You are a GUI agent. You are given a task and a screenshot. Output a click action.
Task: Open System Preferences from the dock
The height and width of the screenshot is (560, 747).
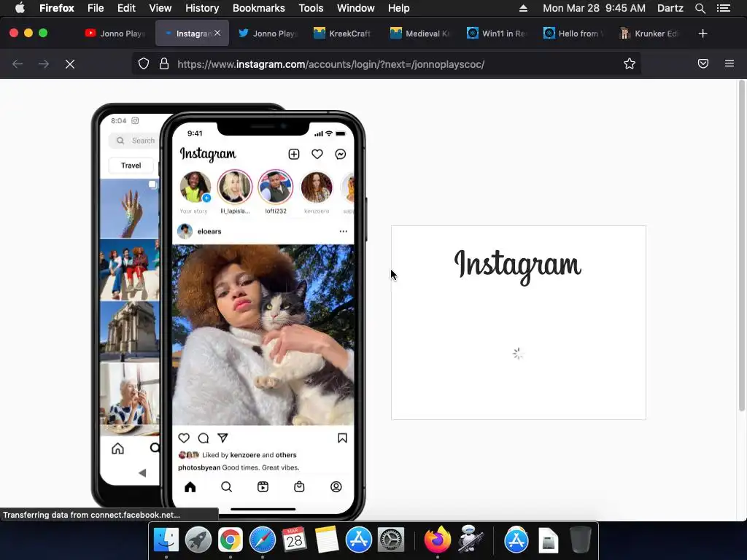[x=391, y=540]
